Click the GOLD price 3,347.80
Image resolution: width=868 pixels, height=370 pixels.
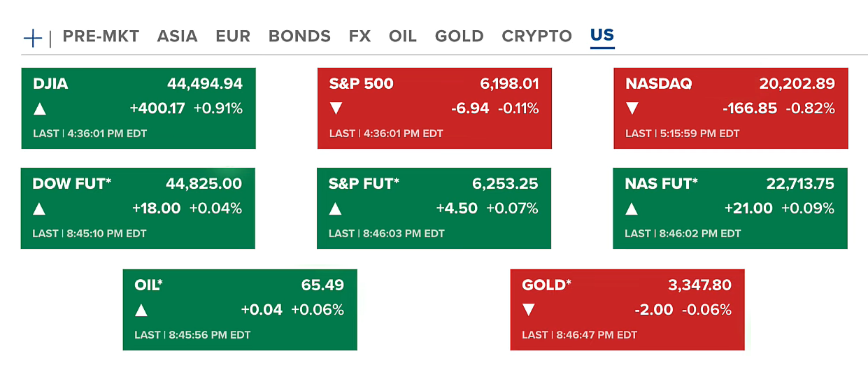(699, 285)
